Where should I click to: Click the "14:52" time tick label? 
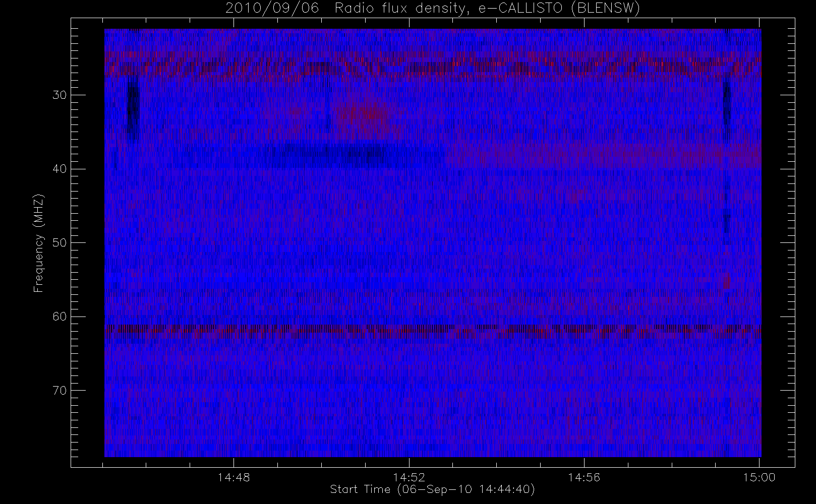click(409, 477)
